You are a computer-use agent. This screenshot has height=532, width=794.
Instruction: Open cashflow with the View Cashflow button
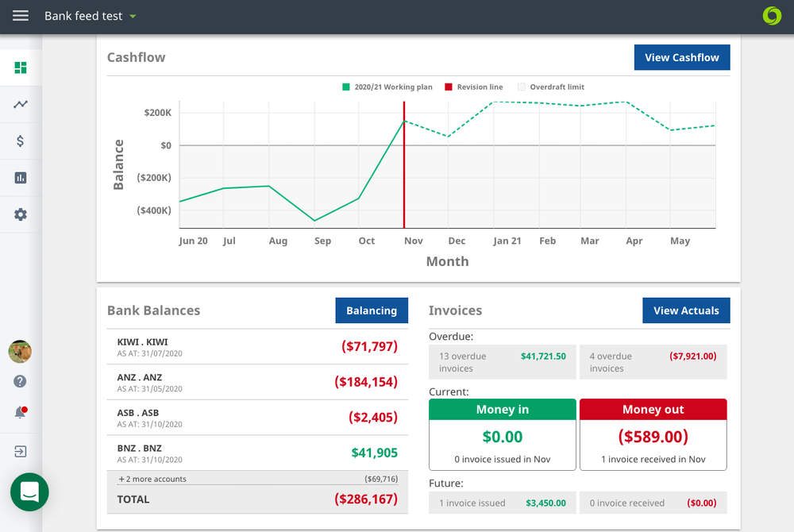[x=681, y=57]
